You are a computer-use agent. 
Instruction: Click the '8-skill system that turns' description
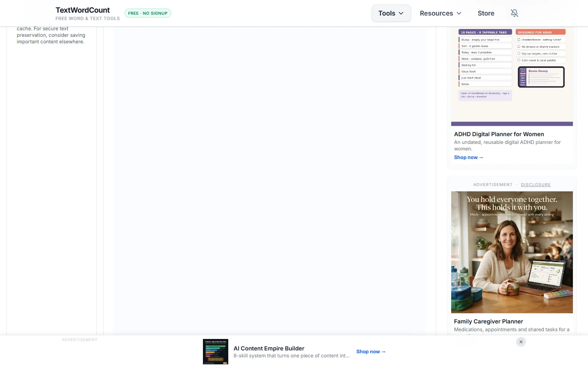point(292,356)
